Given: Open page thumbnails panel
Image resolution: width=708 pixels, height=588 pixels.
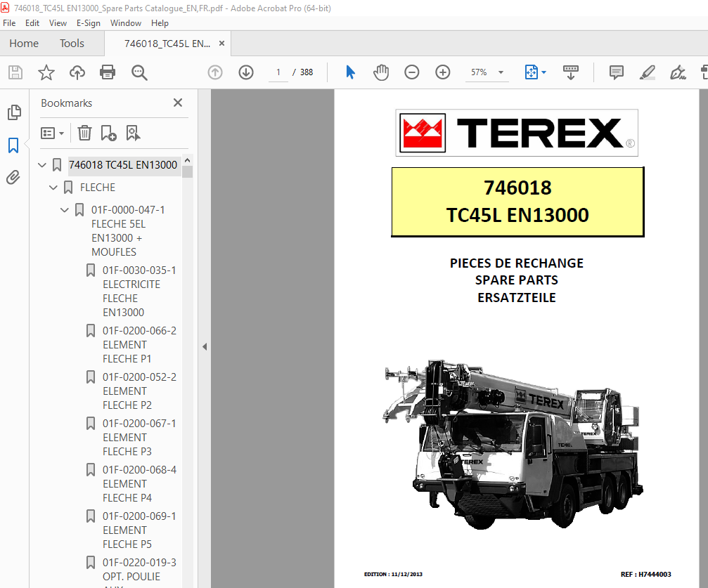Looking at the screenshot, I should point(14,112).
